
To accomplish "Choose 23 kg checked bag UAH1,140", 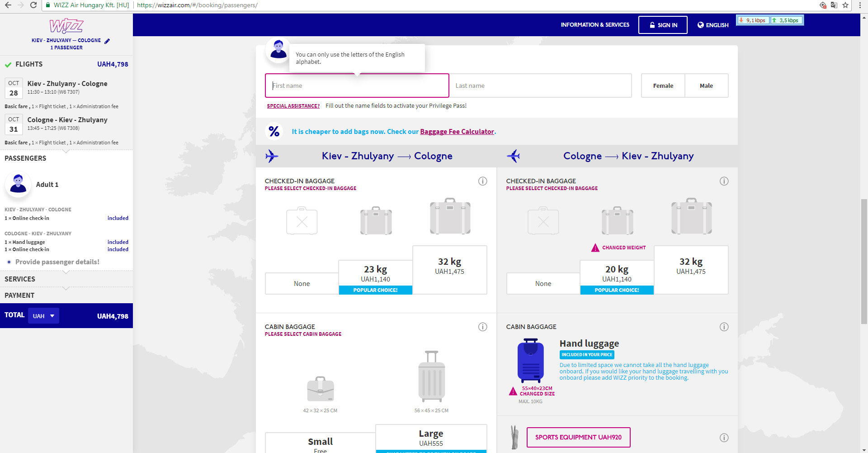I will pyautogui.click(x=376, y=277).
